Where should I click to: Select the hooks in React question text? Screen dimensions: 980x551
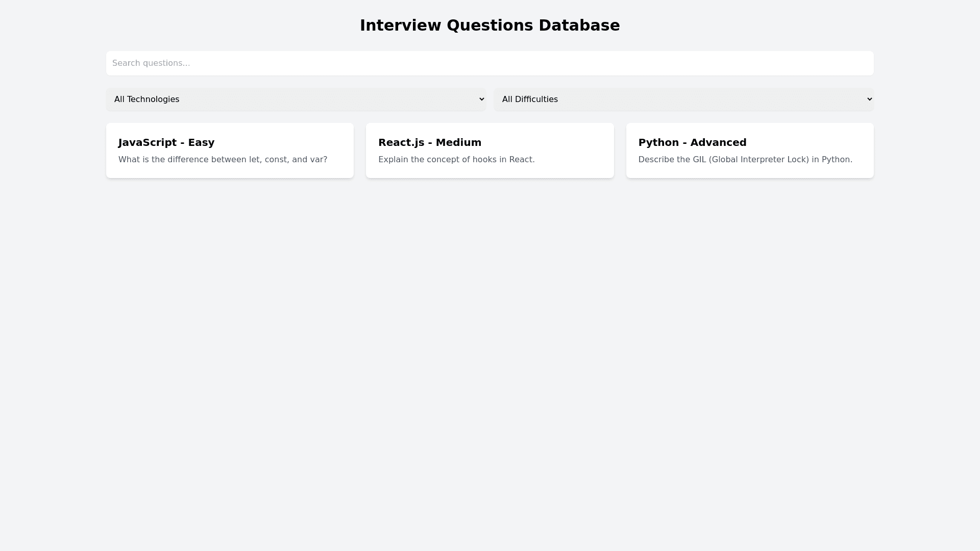[x=456, y=160]
